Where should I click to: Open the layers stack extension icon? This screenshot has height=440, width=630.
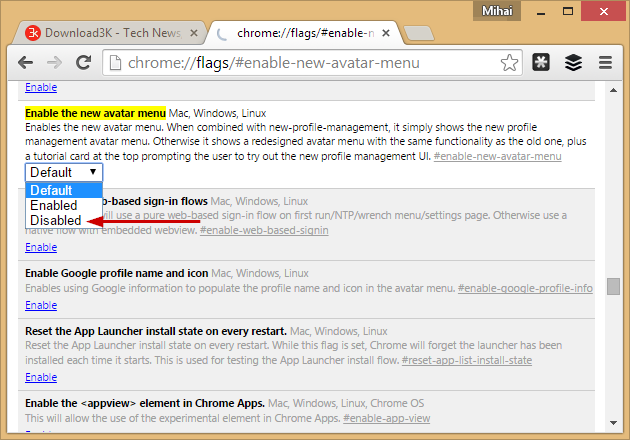pos(573,62)
